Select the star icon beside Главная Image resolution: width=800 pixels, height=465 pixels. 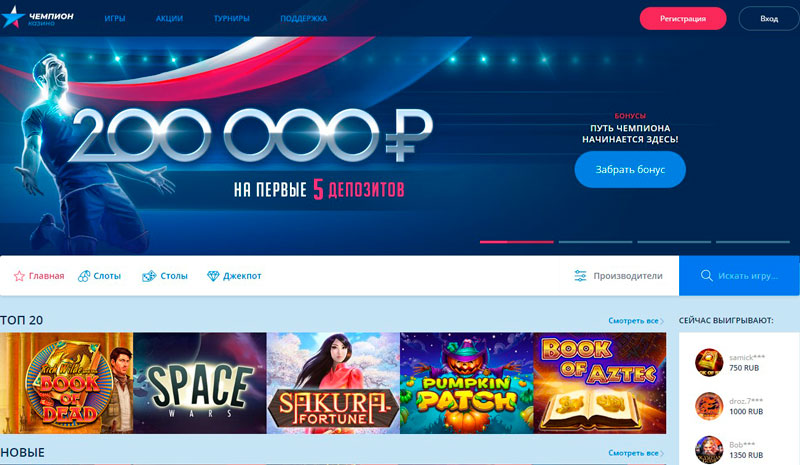click(x=19, y=276)
